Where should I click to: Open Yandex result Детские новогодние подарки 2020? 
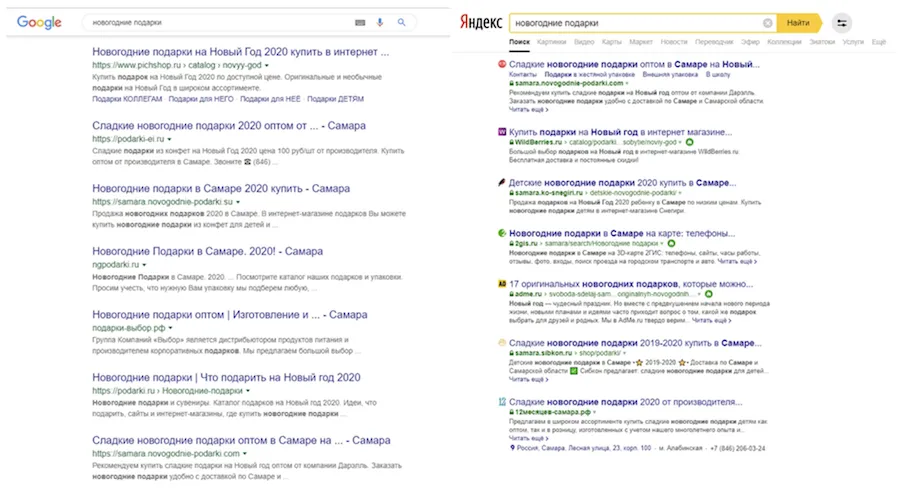622,182
